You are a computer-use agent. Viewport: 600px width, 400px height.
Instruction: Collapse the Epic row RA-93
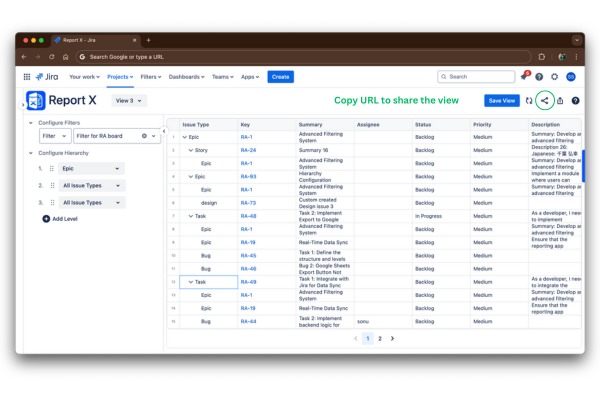tap(191, 177)
